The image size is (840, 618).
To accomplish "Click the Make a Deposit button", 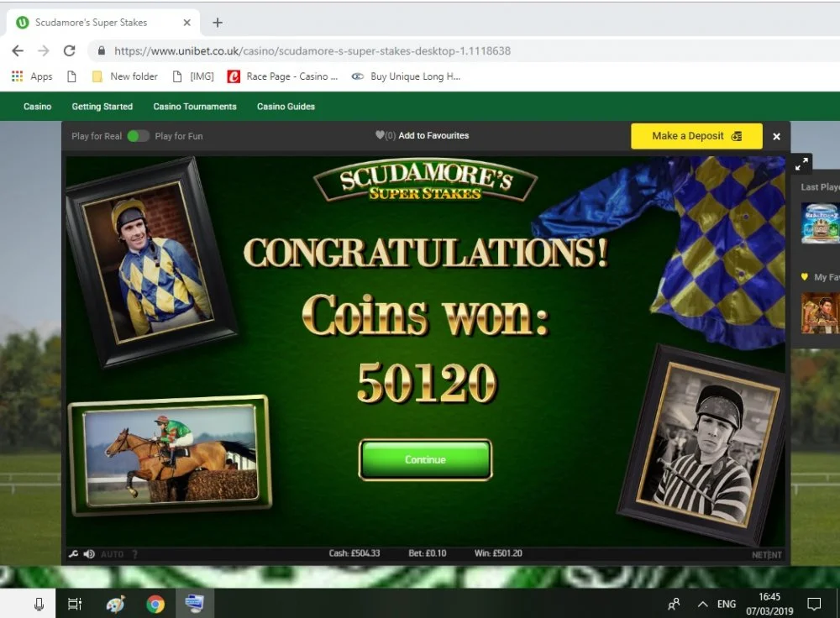I will click(x=696, y=136).
